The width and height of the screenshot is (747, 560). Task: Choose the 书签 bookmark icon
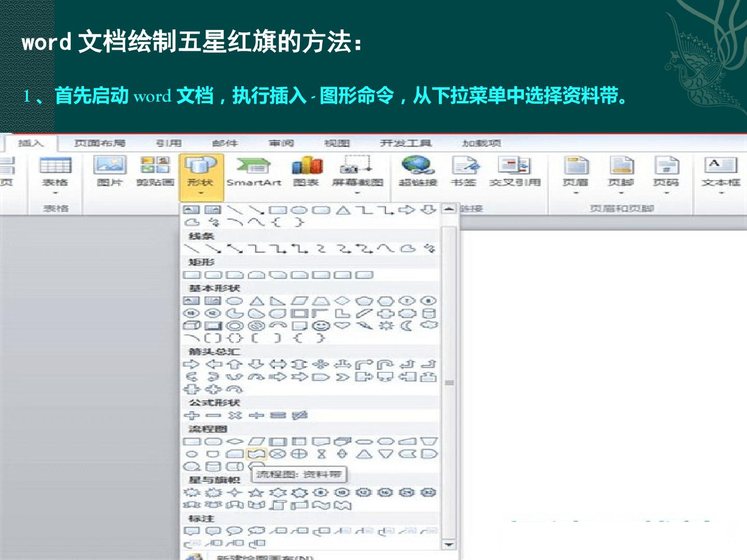click(464, 172)
